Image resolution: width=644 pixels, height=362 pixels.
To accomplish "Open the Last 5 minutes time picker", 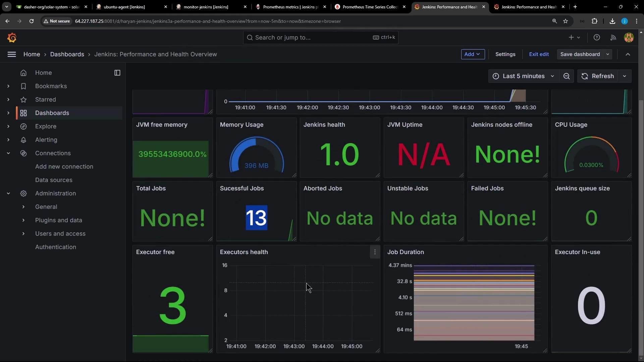I will [523, 76].
